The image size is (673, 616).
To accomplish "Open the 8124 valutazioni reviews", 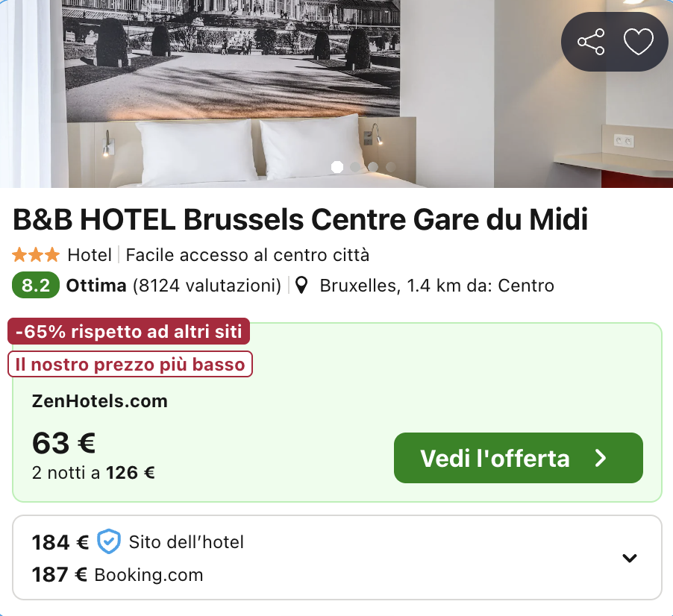I will pyautogui.click(x=207, y=286).
